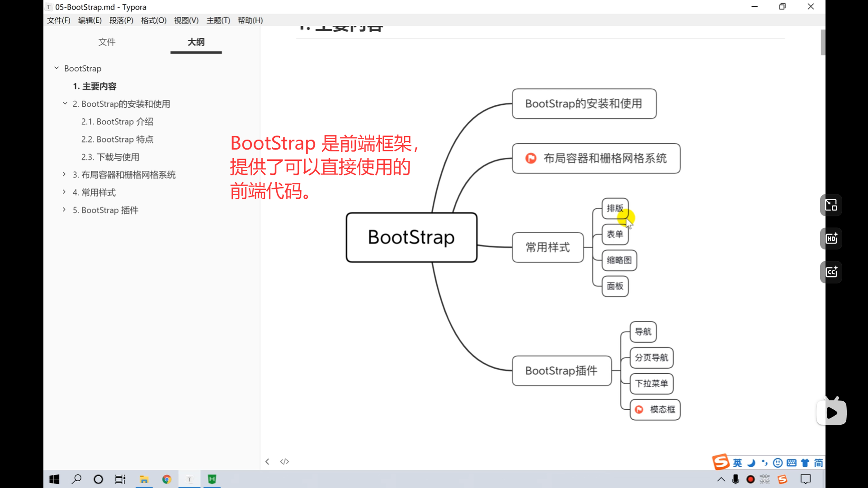Screen dimensions: 868x488
Task: Switch to source code mode
Action: (284, 461)
